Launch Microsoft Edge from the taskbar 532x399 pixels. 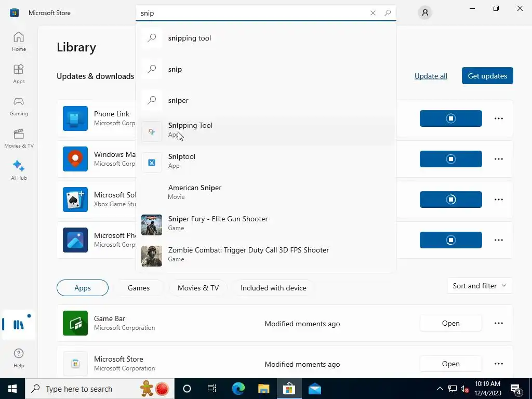click(x=238, y=389)
